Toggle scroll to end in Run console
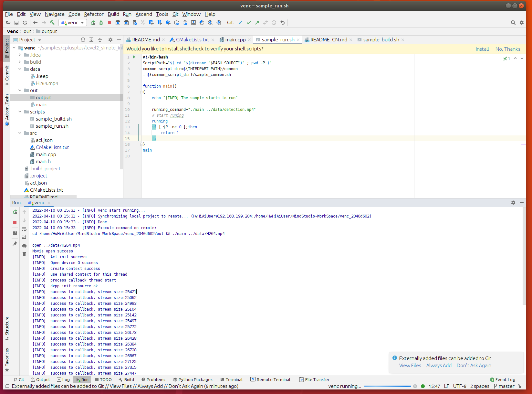The height and width of the screenshot is (394, 532). pyautogui.click(x=24, y=237)
